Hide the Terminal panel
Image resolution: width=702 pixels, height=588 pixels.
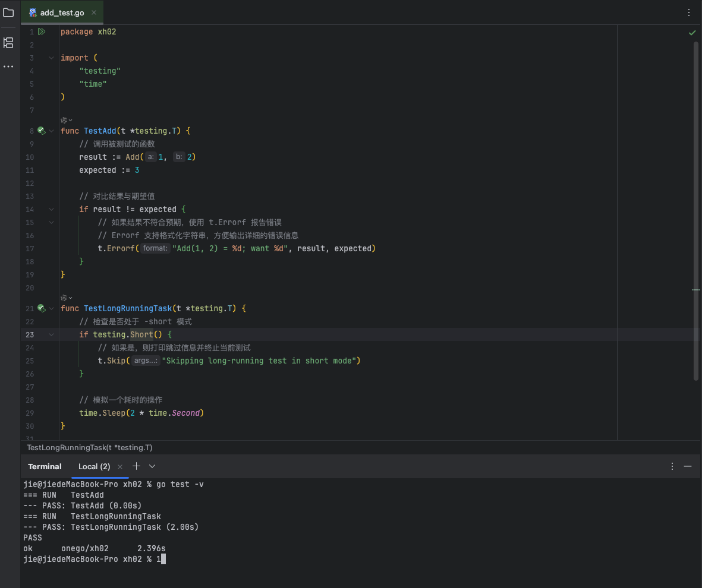coord(688,466)
